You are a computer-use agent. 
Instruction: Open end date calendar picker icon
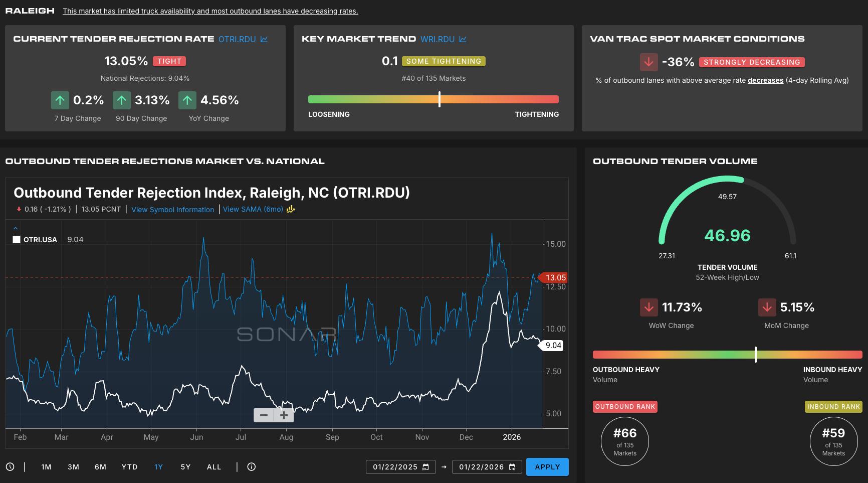coord(512,467)
